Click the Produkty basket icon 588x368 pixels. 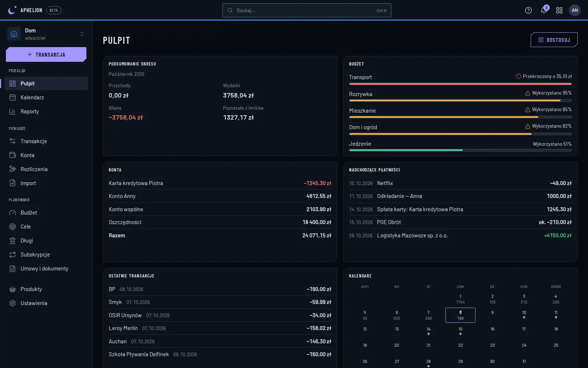[x=12, y=289]
